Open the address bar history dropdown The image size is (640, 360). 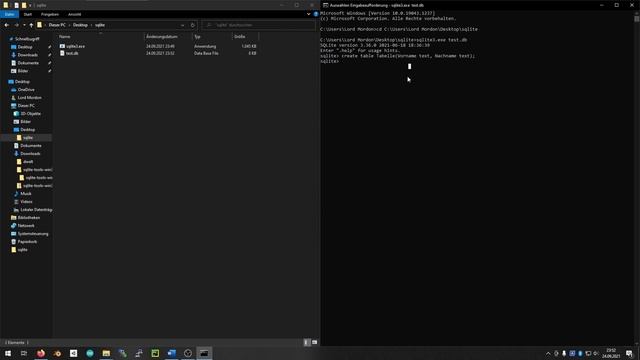(182, 25)
